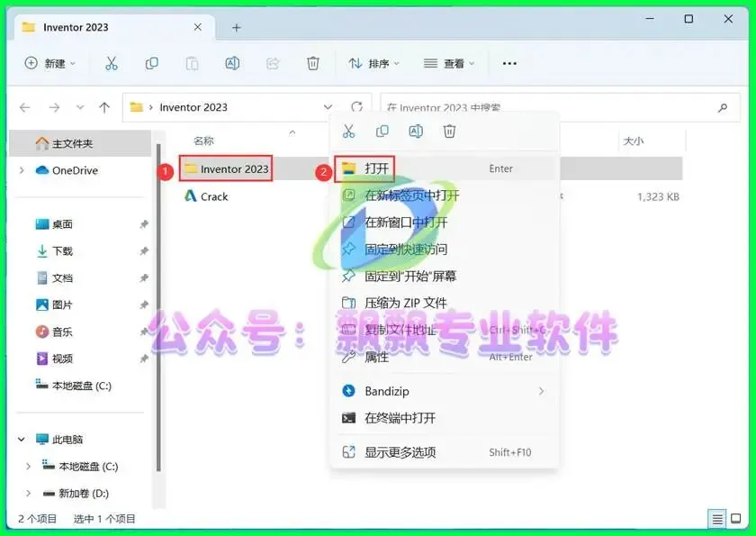Expand the OneDrive tree node
The height and width of the screenshot is (536, 756).
point(22,170)
